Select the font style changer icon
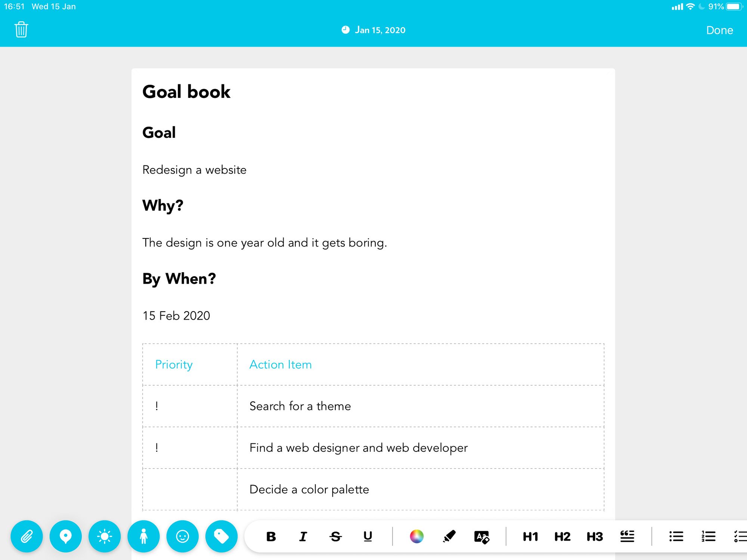 click(482, 536)
